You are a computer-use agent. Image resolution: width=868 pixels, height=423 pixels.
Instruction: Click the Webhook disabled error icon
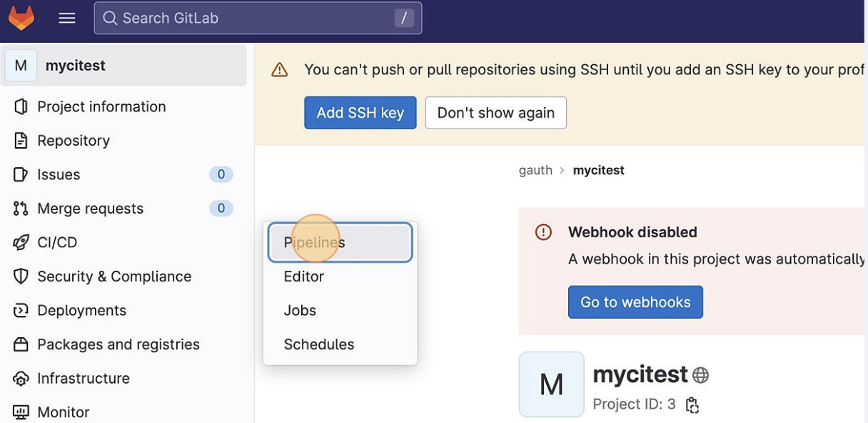[x=544, y=232]
